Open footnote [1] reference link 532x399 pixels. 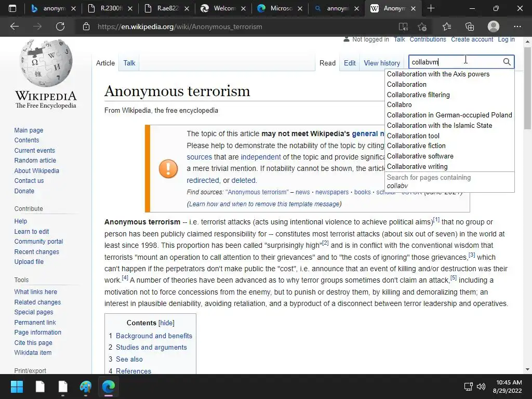436,220
